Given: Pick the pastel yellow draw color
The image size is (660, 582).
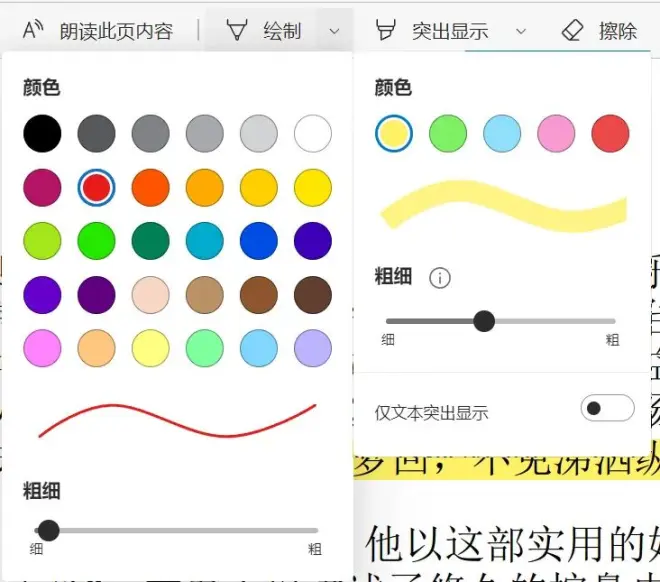Looking at the screenshot, I should click(151, 348).
